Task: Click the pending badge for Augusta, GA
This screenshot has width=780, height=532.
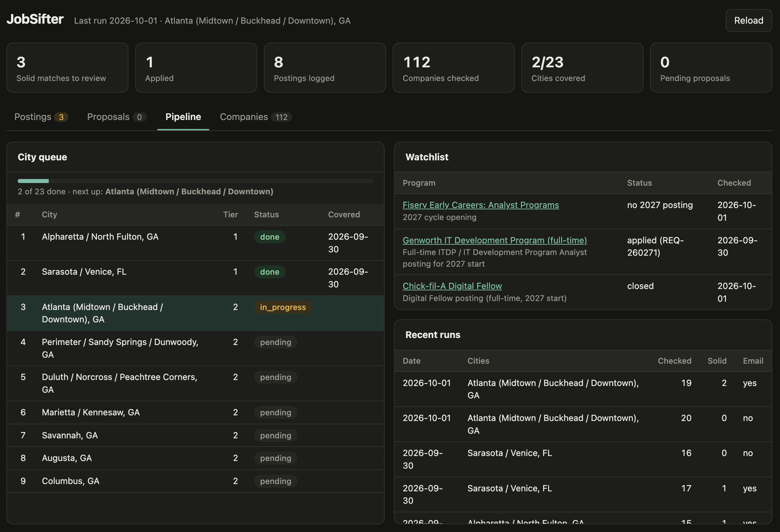Action: pos(276,458)
